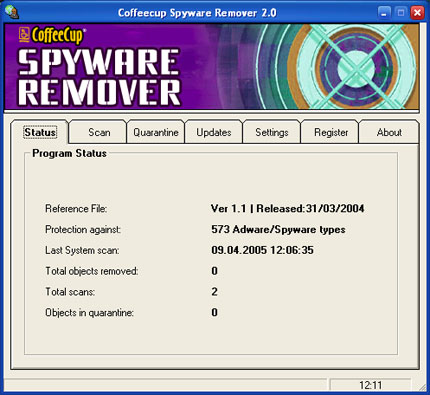
Task: Switch to the Register tab
Action: [x=330, y=132]
